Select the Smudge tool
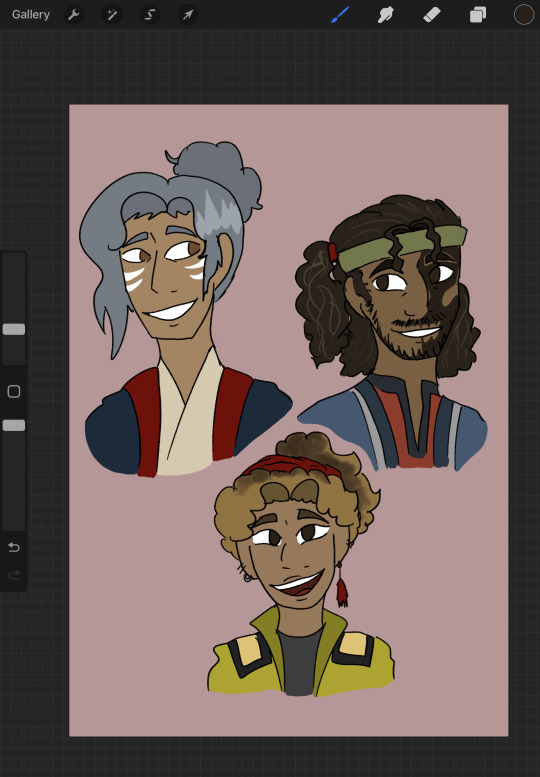 pos(385,15)
